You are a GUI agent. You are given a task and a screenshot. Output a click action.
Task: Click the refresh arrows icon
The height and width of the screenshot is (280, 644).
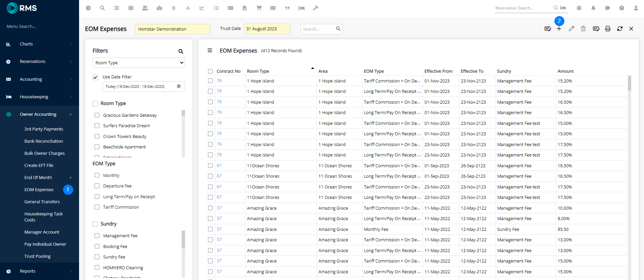[620, 29]
